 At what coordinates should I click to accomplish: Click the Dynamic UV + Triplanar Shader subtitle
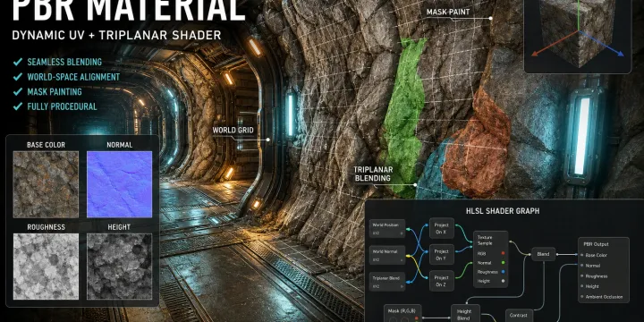click(x=116, y=35)
